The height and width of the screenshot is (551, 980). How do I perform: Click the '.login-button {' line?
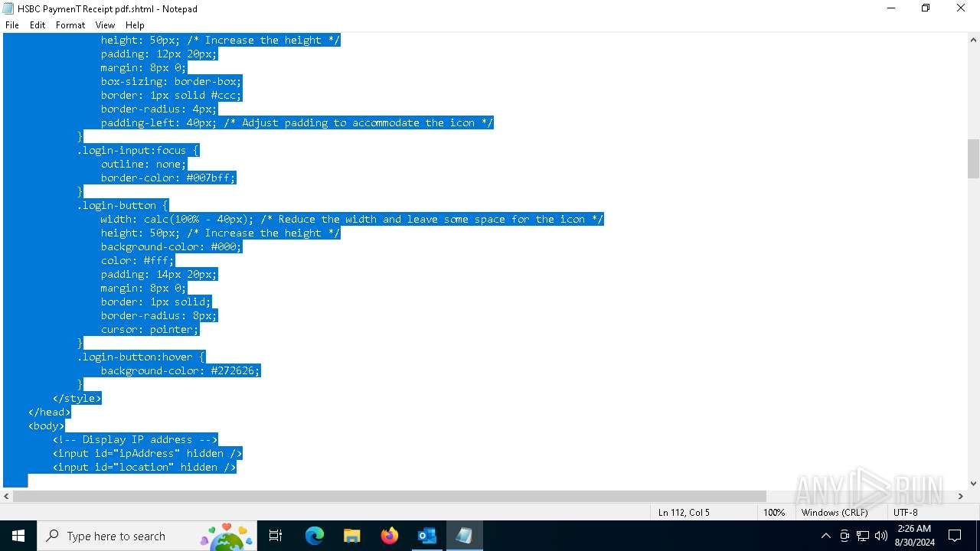pos(122,205)
